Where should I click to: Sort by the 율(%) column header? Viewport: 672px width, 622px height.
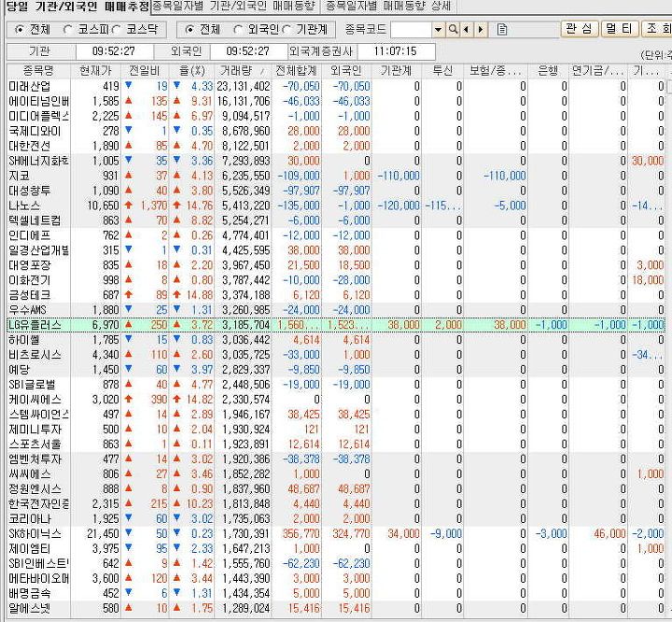point(192,71)
